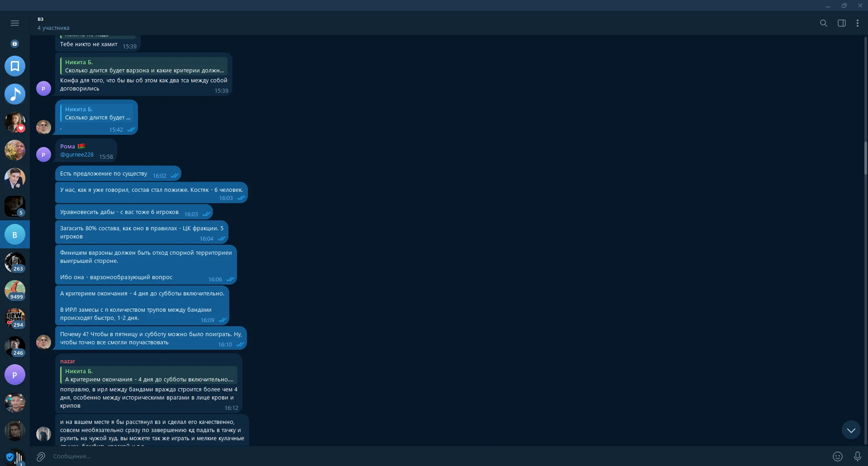Click the chat scrollbar thumb
Viewport: 868px width, 466px height.
[866, 158]
